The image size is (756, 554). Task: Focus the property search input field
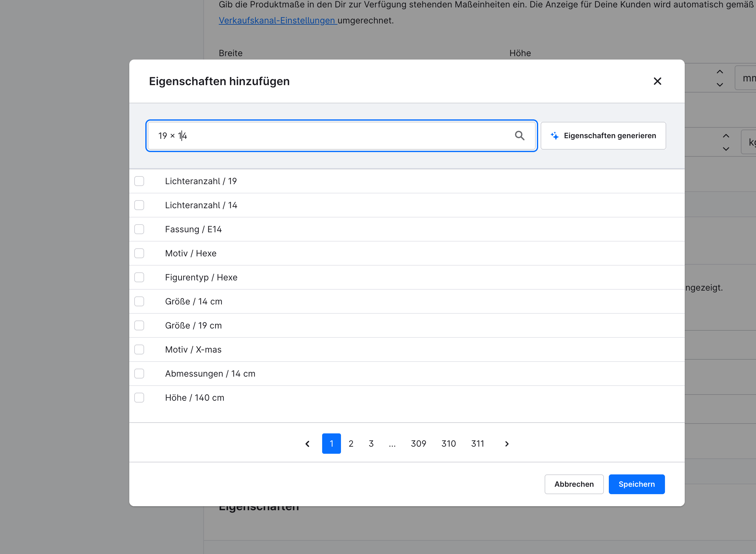(342, 135)
